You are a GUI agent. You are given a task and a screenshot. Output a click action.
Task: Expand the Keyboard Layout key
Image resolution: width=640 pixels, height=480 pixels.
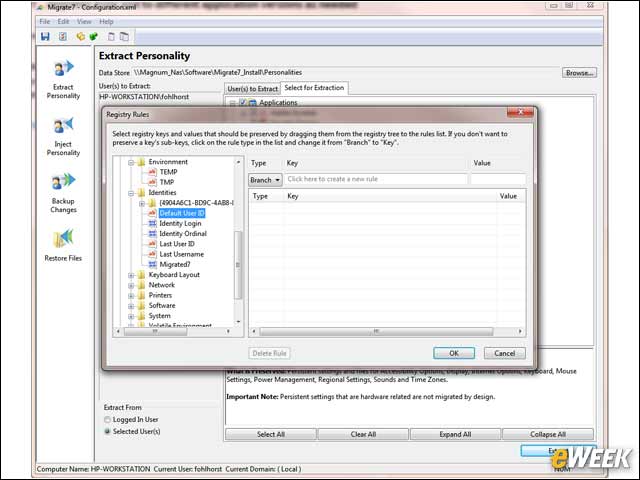click(131, 275)
